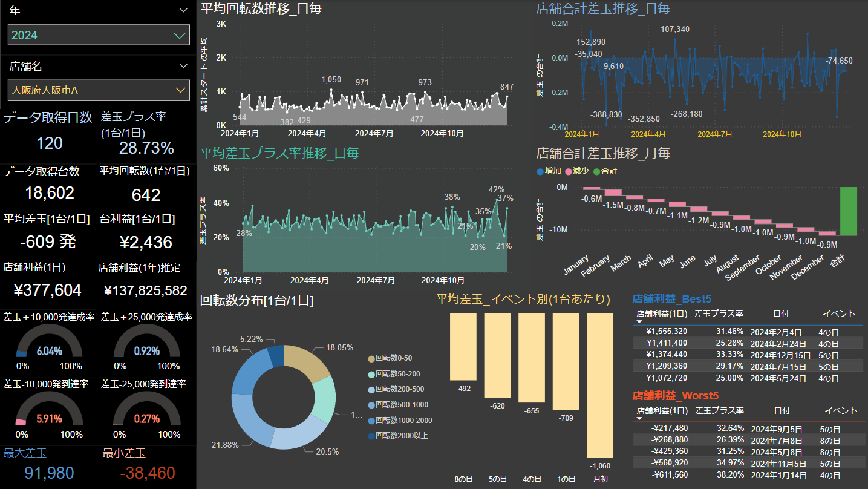Click the 回転数2000以上 legend dot
This screenshot has height=489, width=868.
(x=371, y=436)
